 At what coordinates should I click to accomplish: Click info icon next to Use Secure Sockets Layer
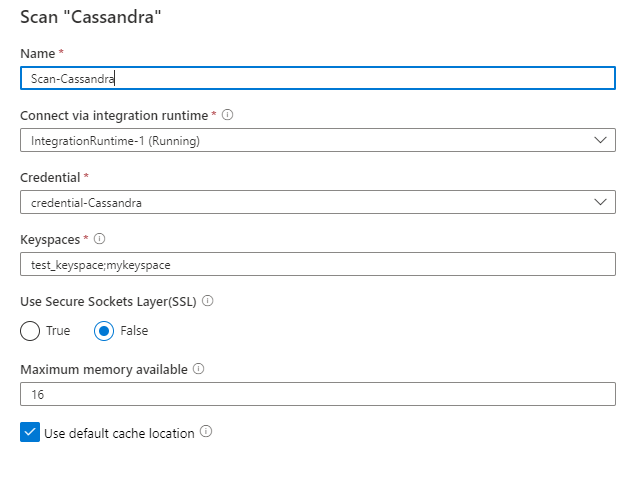208,300
